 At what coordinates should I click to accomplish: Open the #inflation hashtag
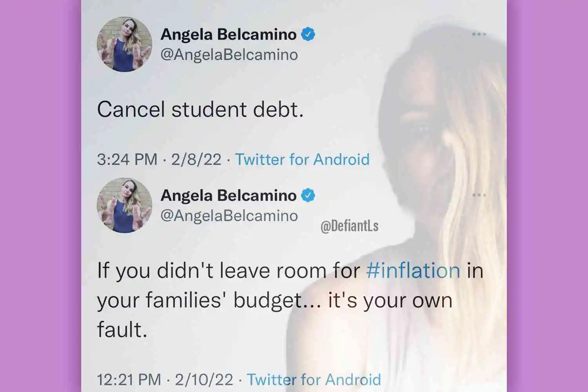[413, 271]
